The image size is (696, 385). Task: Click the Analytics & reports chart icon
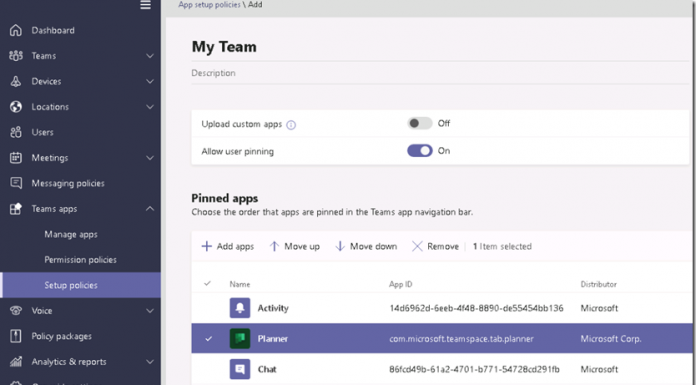[x=16, y=361]
